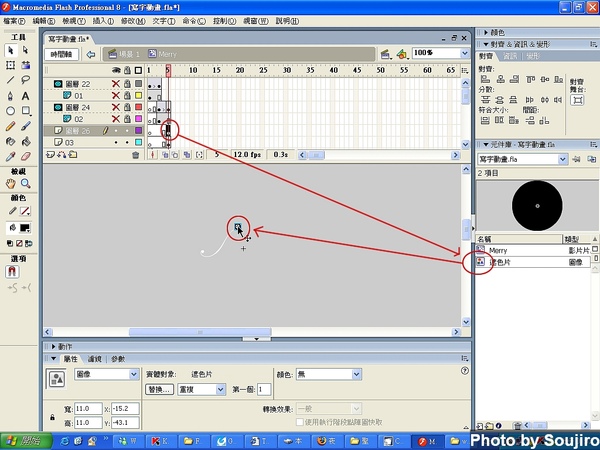Click the 時間軸 timeline button
The width and height of the screenshot is (600, 450).
pos(62,54)
